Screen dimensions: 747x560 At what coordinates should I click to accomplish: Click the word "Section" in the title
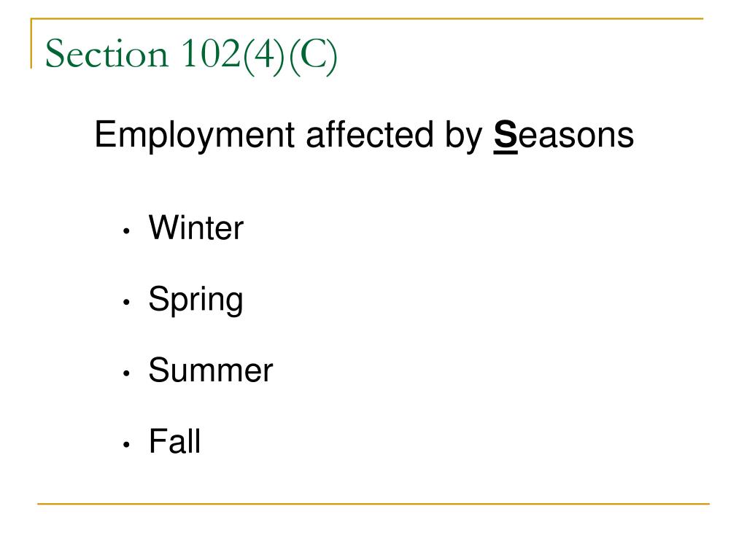click(x=107, y=53)
